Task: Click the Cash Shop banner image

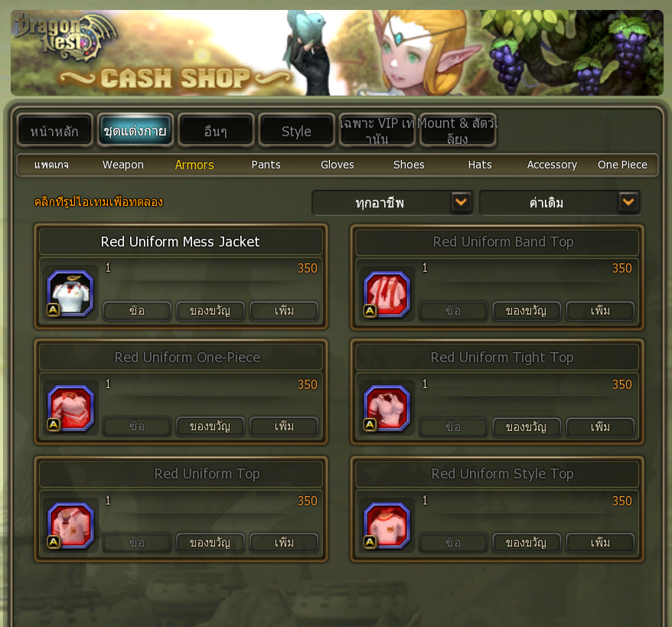Action: coord(337,53)
